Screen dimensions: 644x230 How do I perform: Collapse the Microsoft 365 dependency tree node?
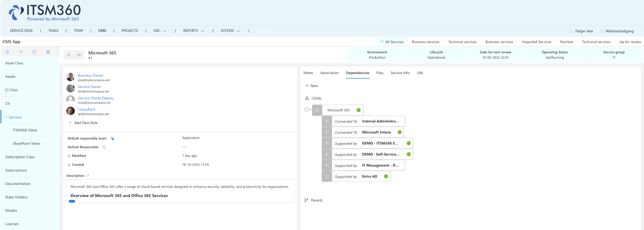coord(307,110)
